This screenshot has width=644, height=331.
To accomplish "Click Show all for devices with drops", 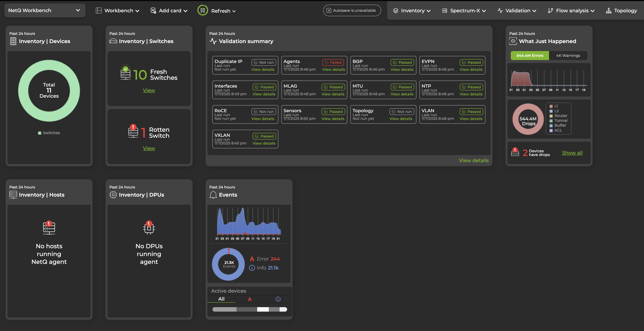I will pyautogui.click(x=572, y=153).
